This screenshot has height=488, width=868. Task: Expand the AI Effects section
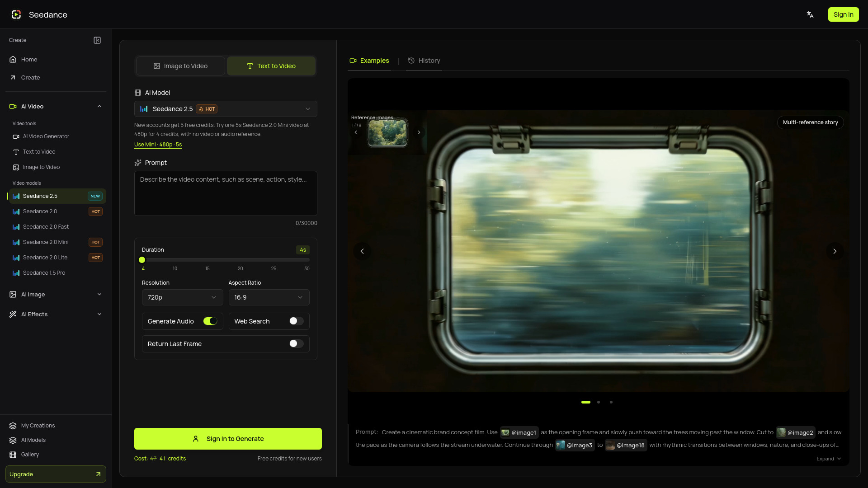coord(56,314)
